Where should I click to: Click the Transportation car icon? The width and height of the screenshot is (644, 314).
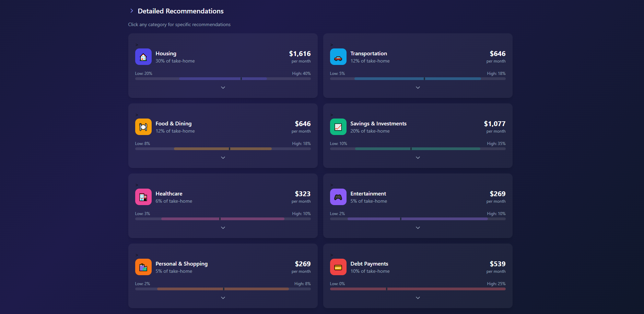coord(338,56)
